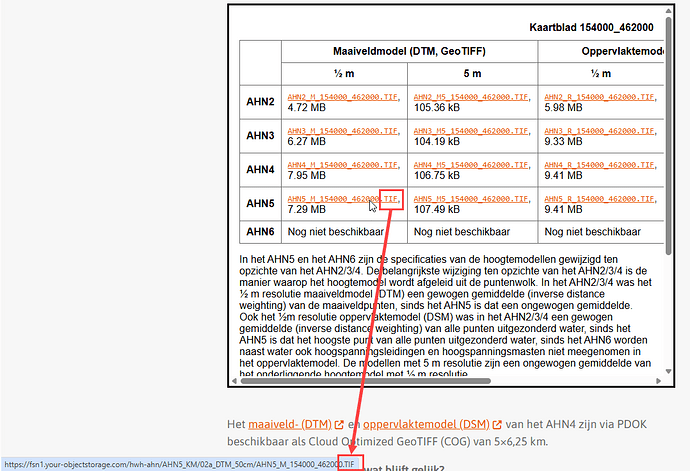Click external-link icon after maaiveld- (DTM)

click(340, 425)
